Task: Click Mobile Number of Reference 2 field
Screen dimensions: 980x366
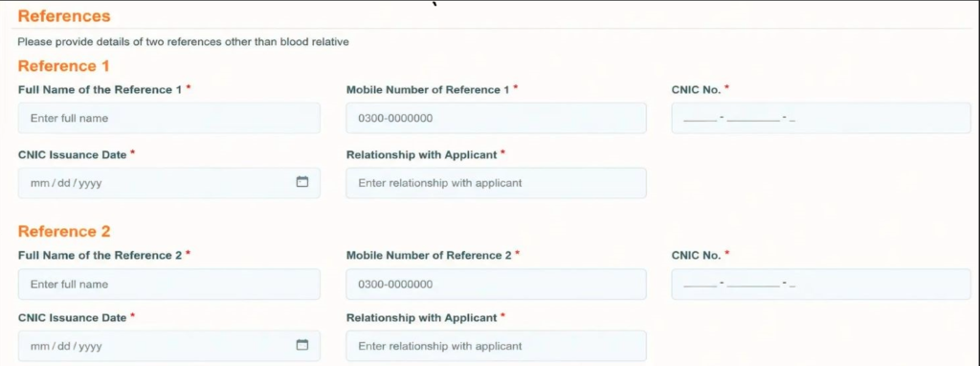Action: (497, 284)
